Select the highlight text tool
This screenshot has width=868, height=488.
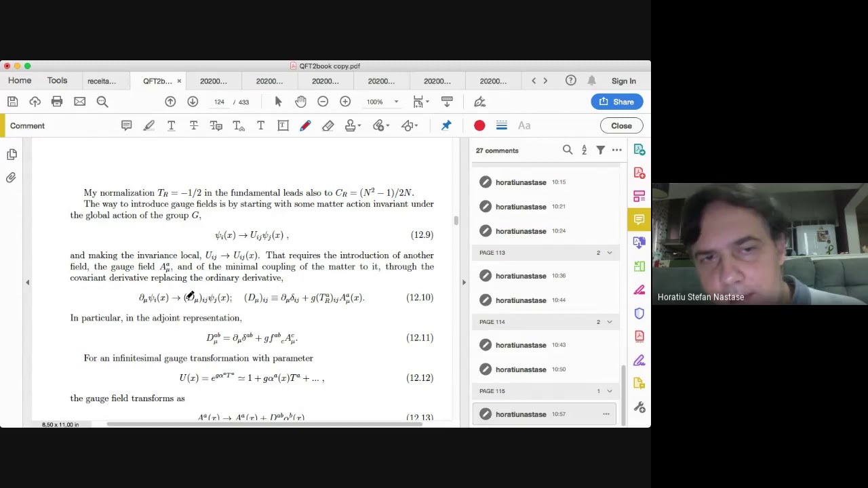click(x=149, y=125)
